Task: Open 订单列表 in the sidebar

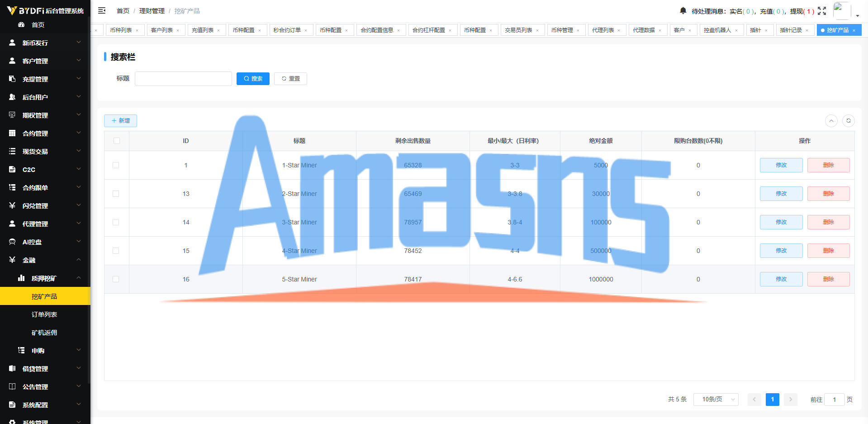Action: click(x=45, y=314)
